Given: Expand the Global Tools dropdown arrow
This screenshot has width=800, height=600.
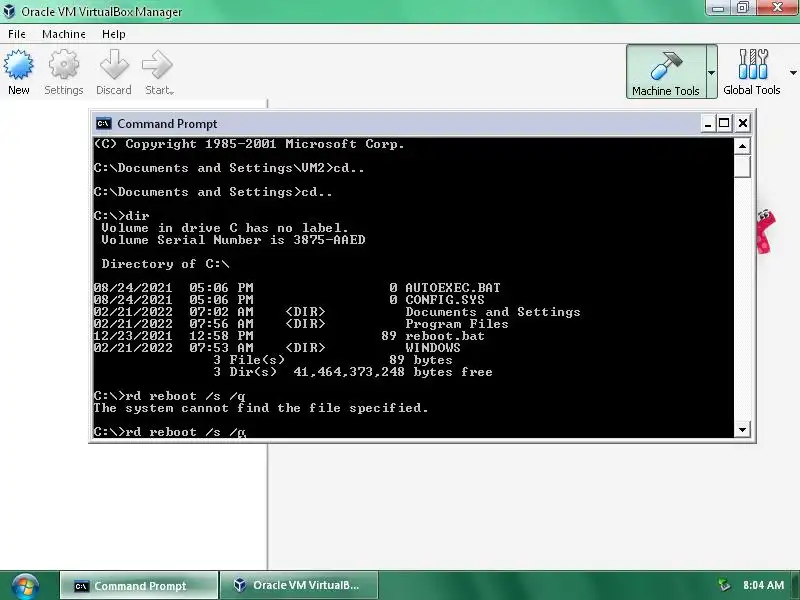Looking at the screenshot, I should click(793, 72).
